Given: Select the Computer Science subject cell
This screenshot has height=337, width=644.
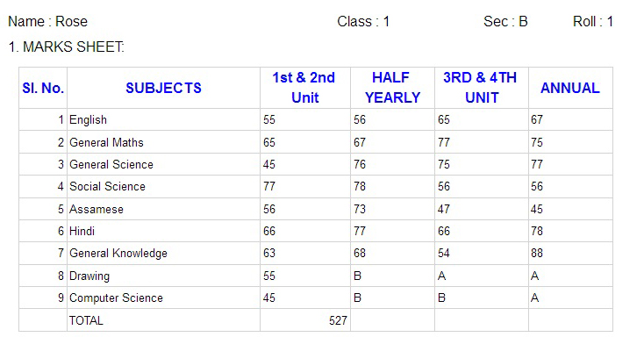Looking at the screenshot, I should [x=163, y=298].
